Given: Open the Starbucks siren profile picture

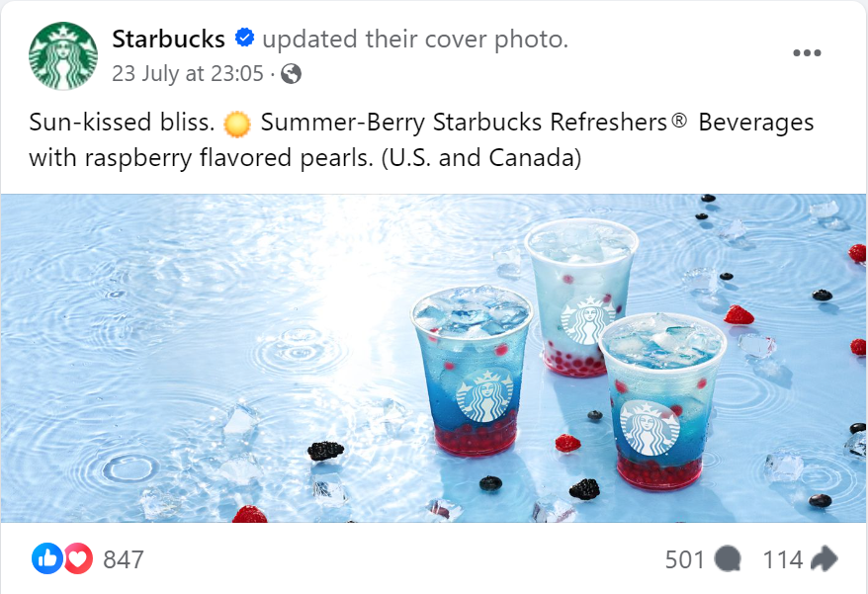Looking at the screenshot, I should pos(63,56).
